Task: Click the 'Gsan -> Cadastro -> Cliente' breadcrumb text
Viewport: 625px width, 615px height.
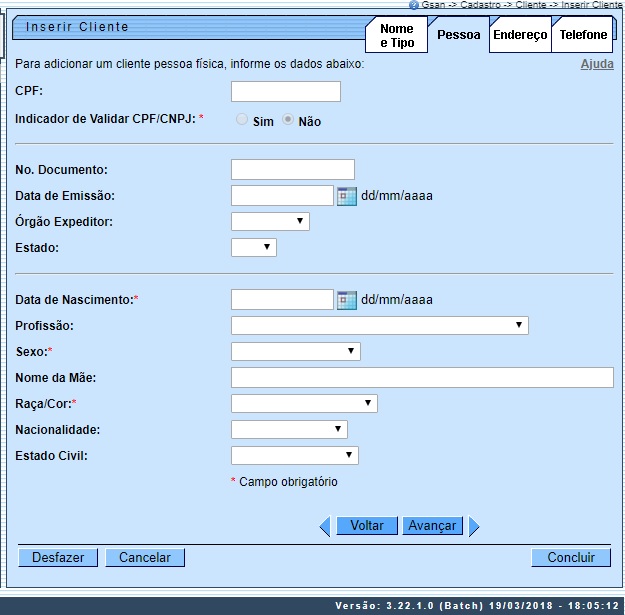Action: [x=484, y=5]
